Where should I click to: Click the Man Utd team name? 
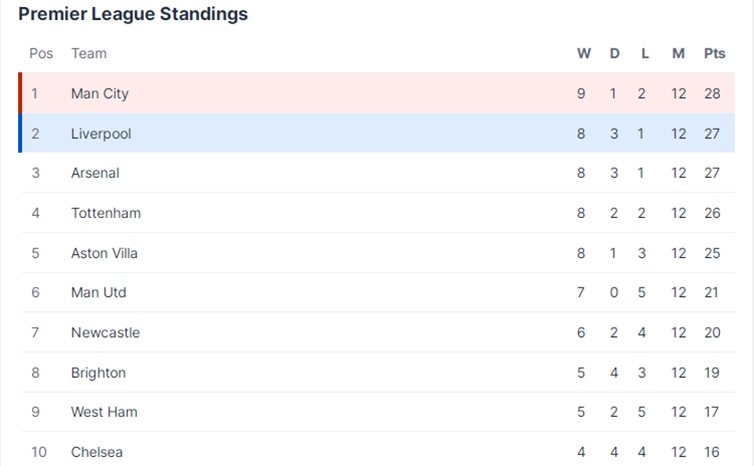coord(99,292)
